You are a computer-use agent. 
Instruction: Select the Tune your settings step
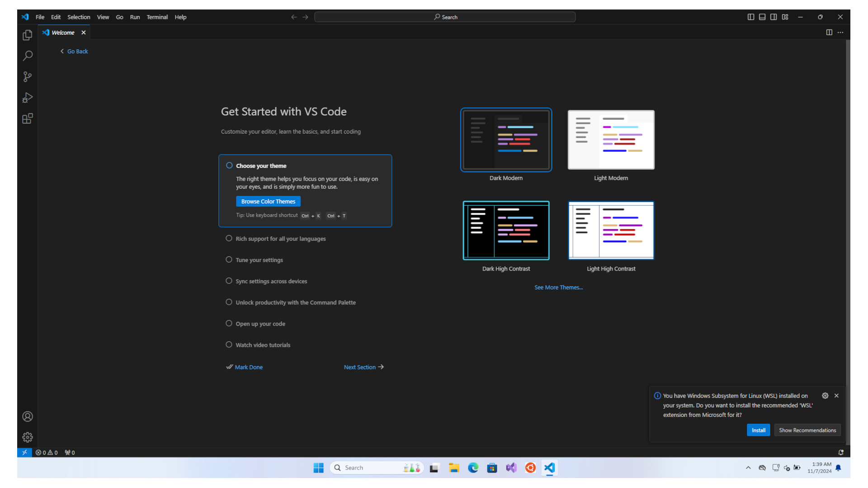[x=259, y=260]
